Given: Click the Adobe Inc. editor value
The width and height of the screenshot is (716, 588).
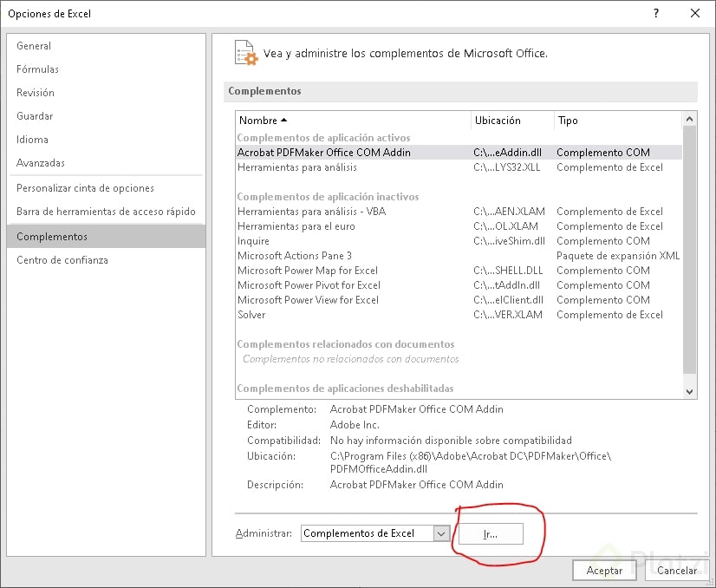Looking at the screenshot, I should point(355,425).
